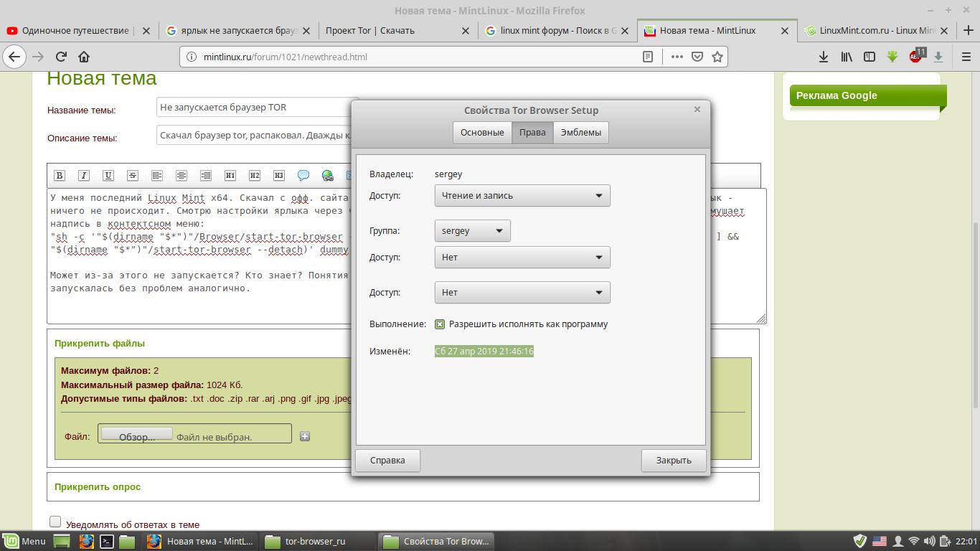The image size is (980, 551).
Task: Click the speech bubble quote icon
Action: [303, 175]
